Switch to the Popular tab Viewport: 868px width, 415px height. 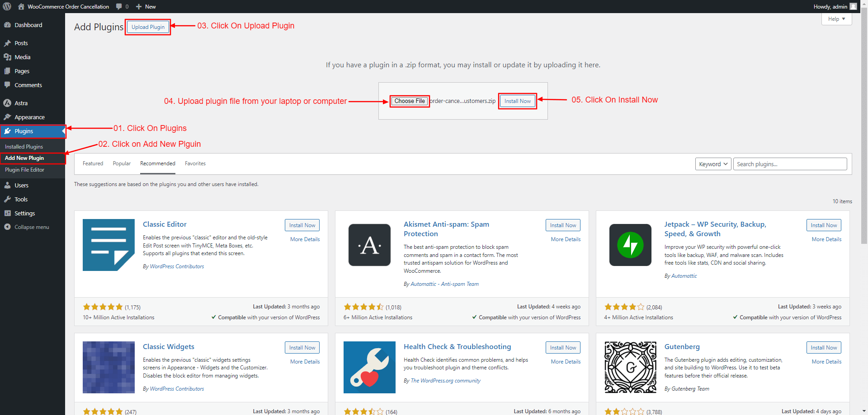[122, 163]
